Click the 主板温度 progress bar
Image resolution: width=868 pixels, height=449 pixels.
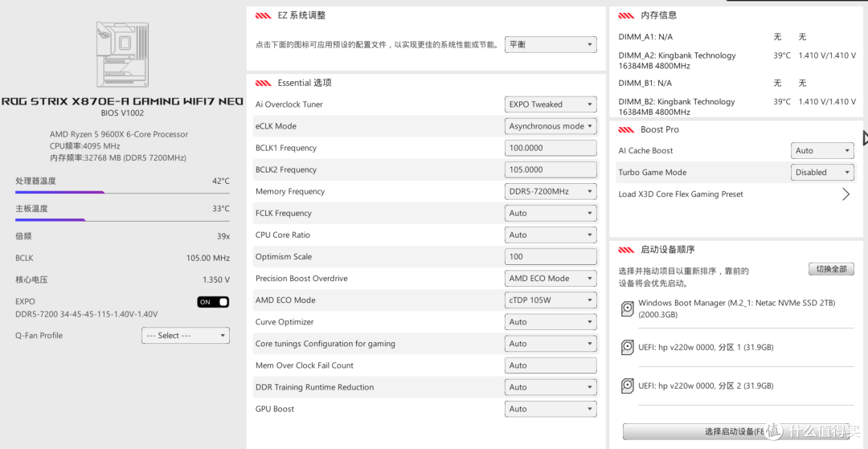122,220
